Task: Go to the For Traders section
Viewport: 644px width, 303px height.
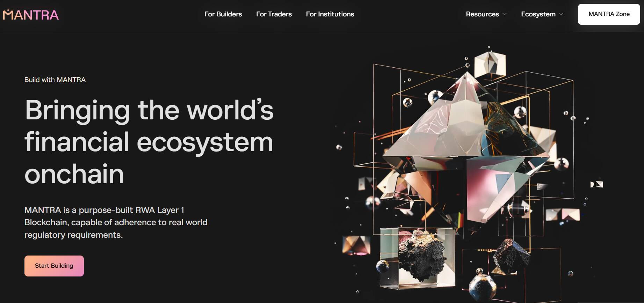Action: pos(274,14)
